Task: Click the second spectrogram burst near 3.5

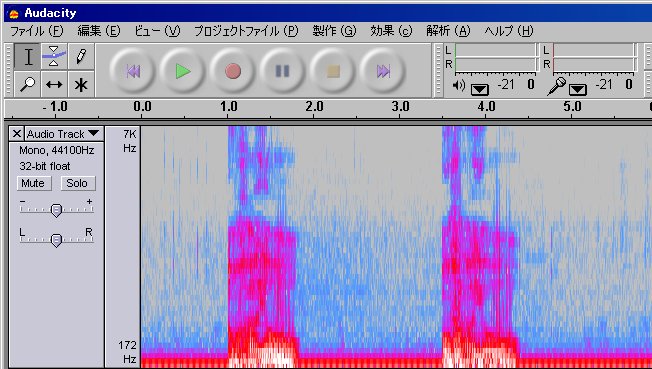Action: click(480, 247)
